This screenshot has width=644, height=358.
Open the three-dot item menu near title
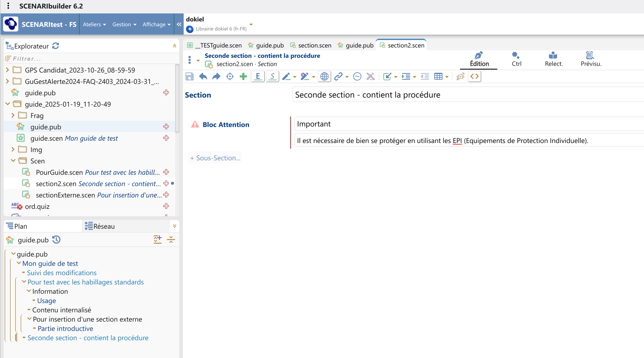[190, 60]
